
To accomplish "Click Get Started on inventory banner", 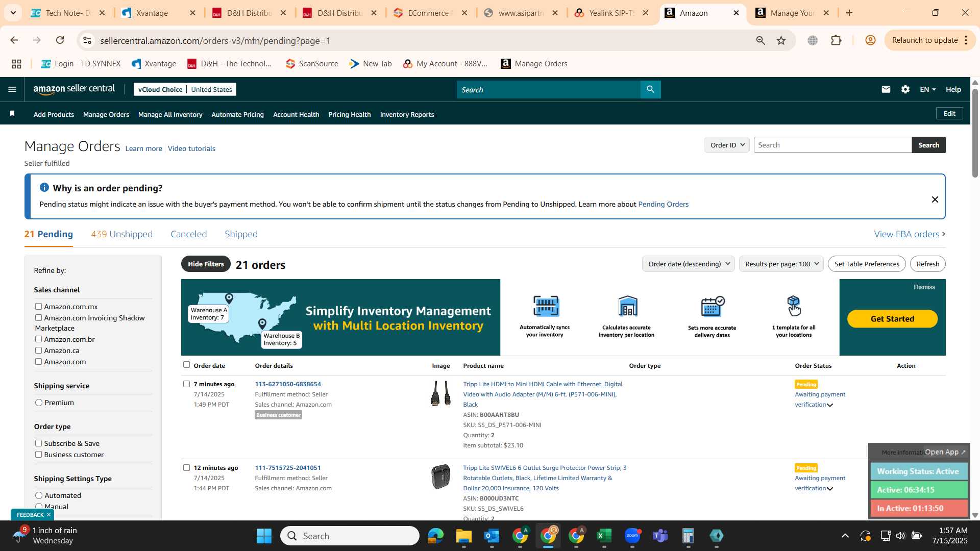I will (892, 319).
